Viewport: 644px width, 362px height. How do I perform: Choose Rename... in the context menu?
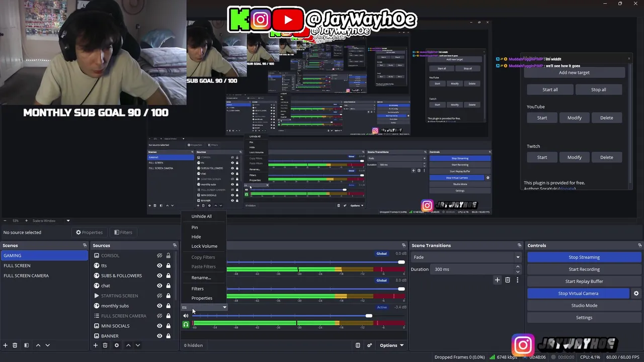coord(201,278)
